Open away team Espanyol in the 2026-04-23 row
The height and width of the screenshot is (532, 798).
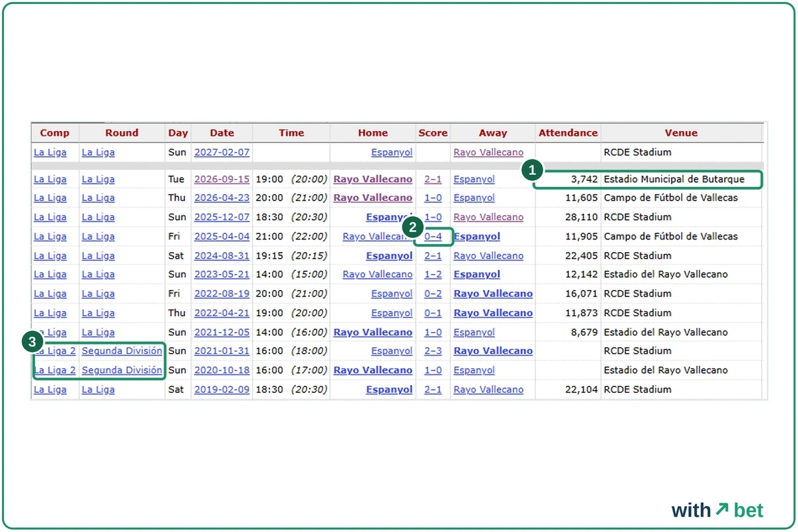click(474, 198)
